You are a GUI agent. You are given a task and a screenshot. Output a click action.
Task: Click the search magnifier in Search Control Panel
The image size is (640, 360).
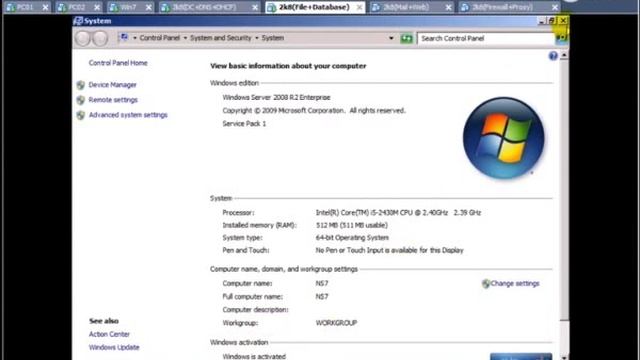coord(562,38)
